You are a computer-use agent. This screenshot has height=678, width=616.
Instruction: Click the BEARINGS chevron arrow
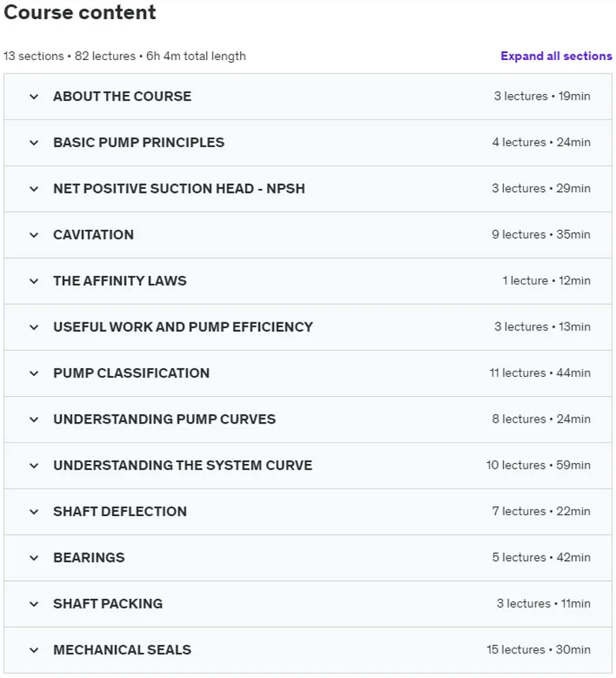tap(34, 558)
